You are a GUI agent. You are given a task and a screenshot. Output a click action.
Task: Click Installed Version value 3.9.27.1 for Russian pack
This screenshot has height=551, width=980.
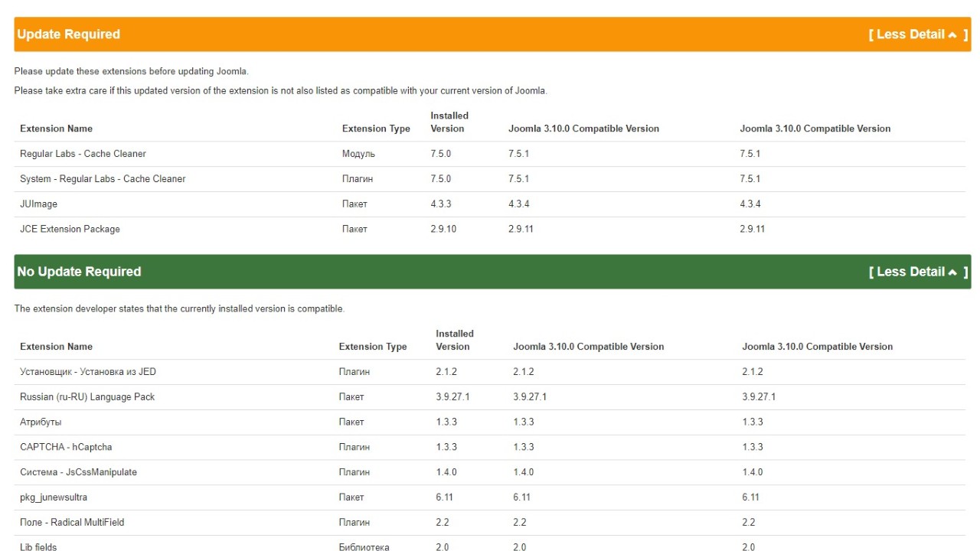(x=452, y=397)
